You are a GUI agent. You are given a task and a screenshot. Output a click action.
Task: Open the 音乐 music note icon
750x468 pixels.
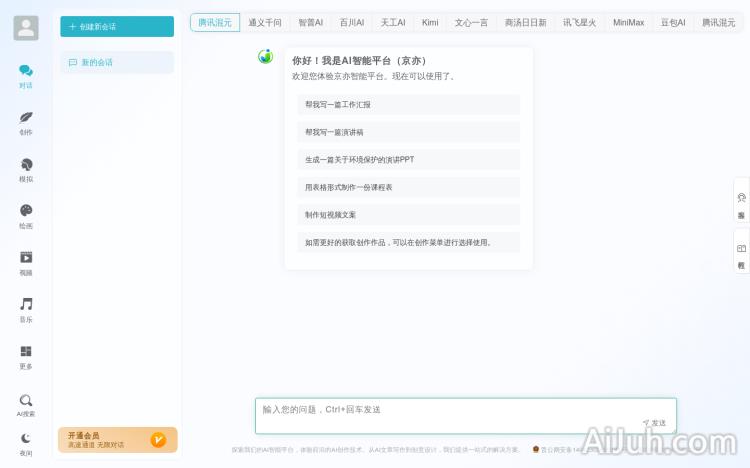tap(26, 309)
